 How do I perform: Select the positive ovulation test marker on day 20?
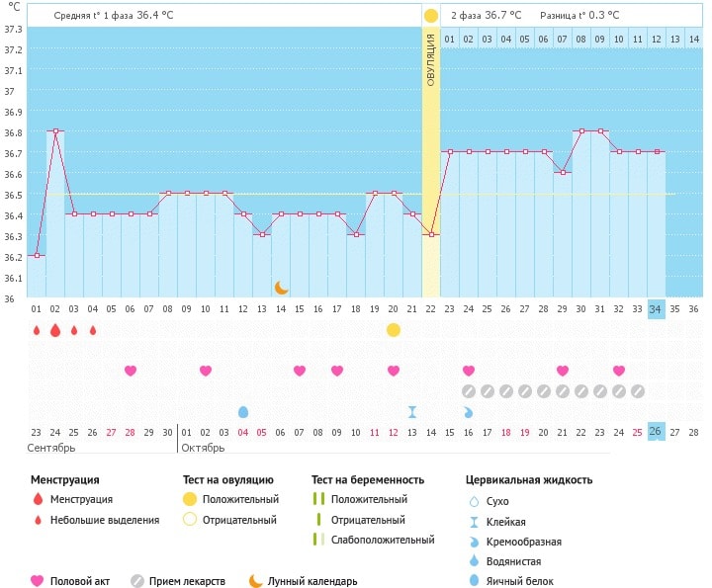coord(394,330)
